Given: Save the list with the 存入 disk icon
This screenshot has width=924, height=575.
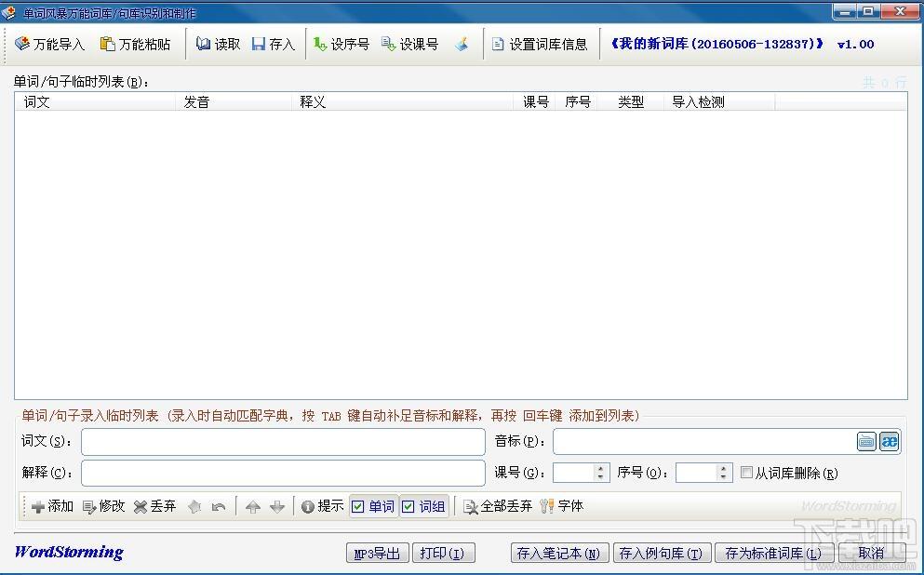Looking at the screenshot, I should coord(273,44).
